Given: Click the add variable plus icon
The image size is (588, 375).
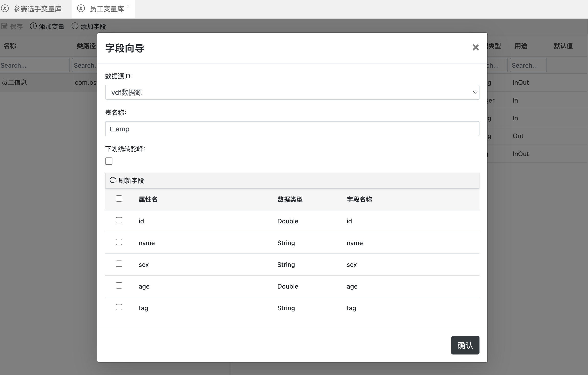Looking at the screenshot, I should pyautogui.click(x=33, y=26).
